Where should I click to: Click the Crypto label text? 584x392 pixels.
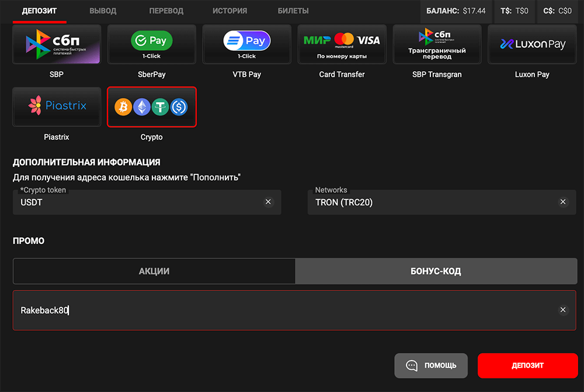[152, 137]
